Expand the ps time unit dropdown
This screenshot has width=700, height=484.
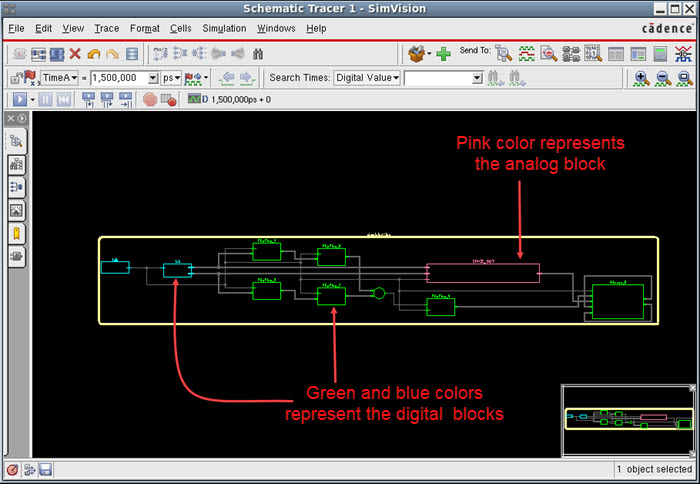click(171, 77)
